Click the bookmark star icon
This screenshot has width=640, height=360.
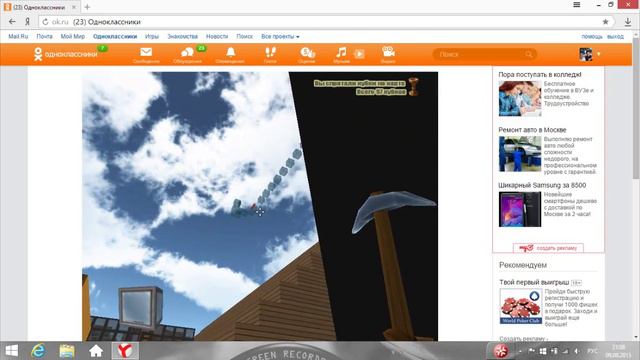point(605,22)
